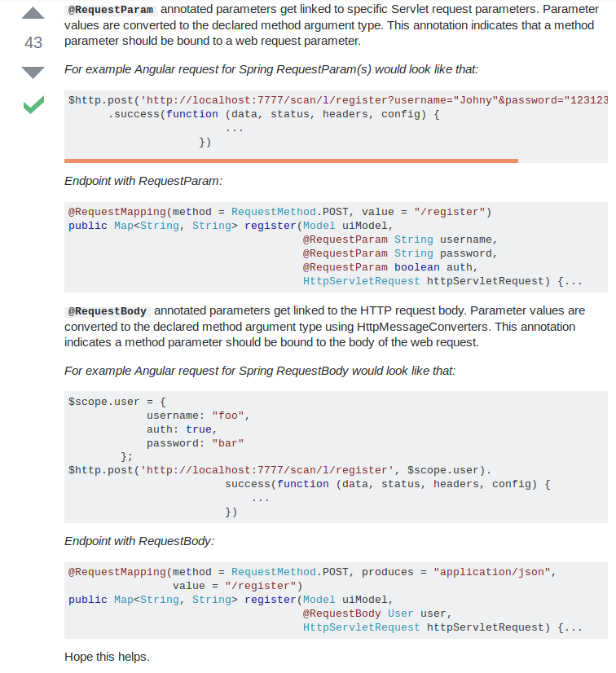This screenshot has width=616, height=673.
Task: Click 'For example Angular request for Spring RequestBody' sentence
Action: tap(260, 371)
